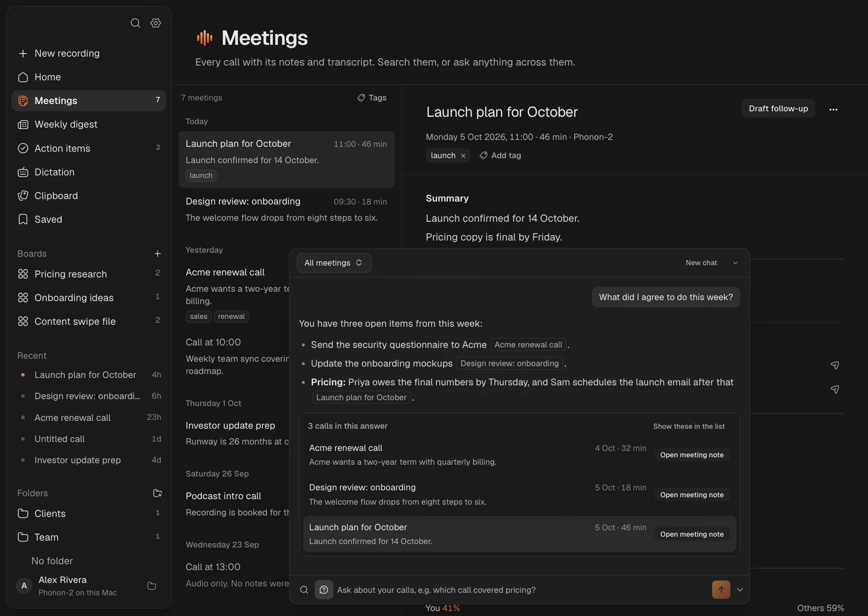Open meeting note for Design review: onboarding
868x616 pixels.
[x=692, y=495]
